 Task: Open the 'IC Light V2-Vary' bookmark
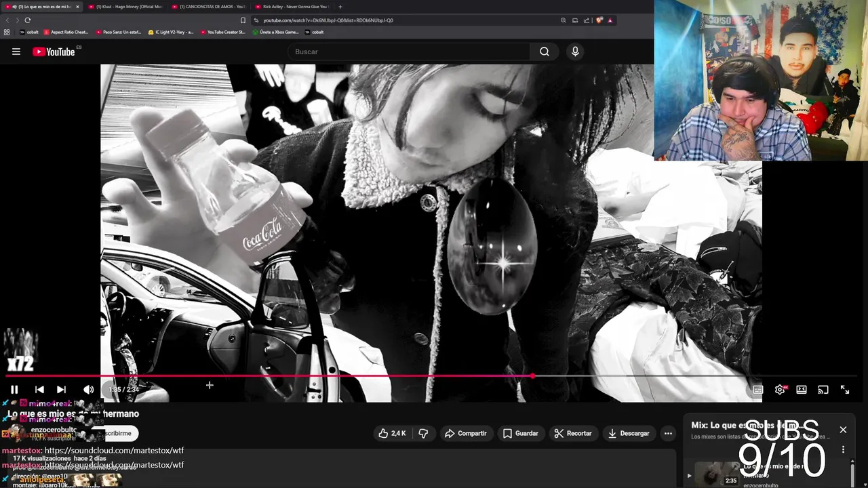point(171,32)
